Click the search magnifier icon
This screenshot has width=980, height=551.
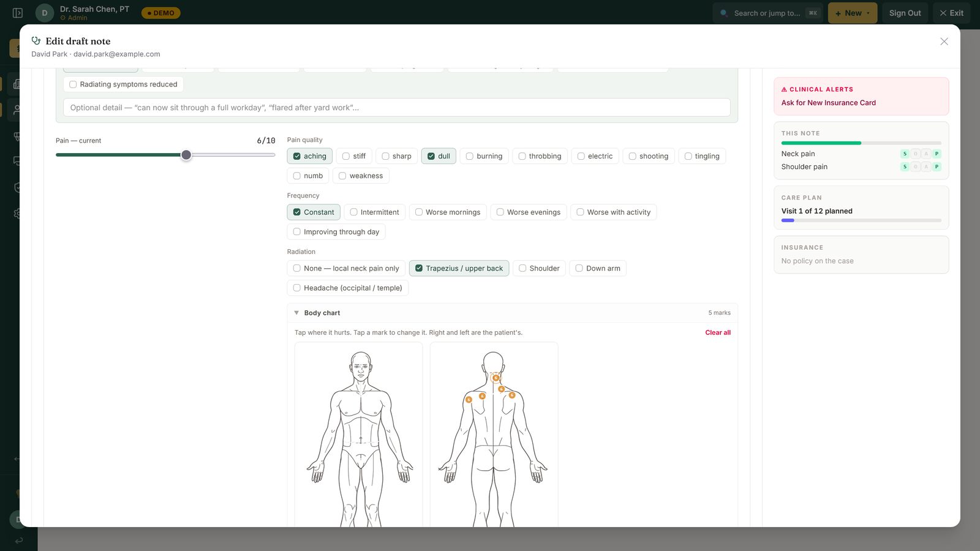[724, 13]
